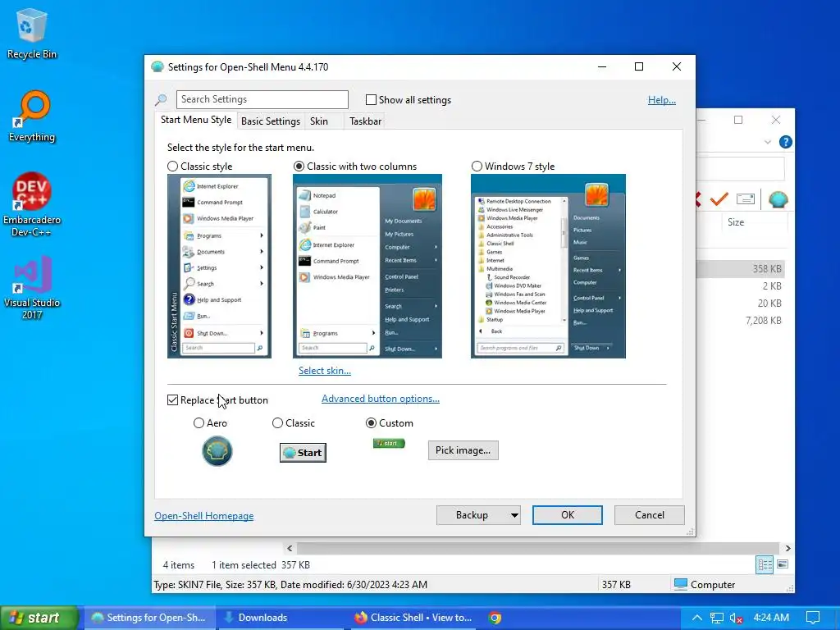Image resolution: width=840 pixels, height=630 pixels.
Task: Click the Backup button
Action: click(x=472, y=515)
